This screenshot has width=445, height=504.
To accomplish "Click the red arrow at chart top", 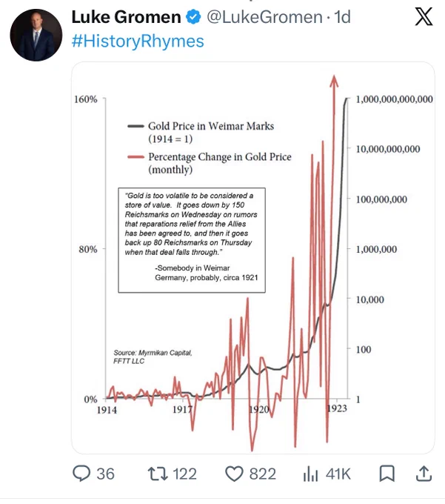I will coord(334,82).
